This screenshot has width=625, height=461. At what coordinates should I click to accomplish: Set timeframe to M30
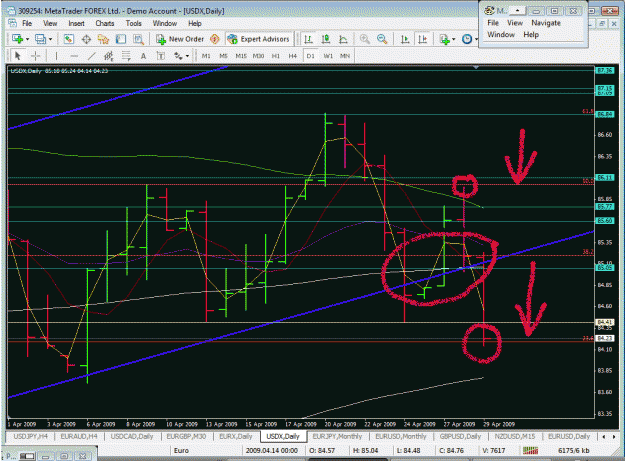258,56
